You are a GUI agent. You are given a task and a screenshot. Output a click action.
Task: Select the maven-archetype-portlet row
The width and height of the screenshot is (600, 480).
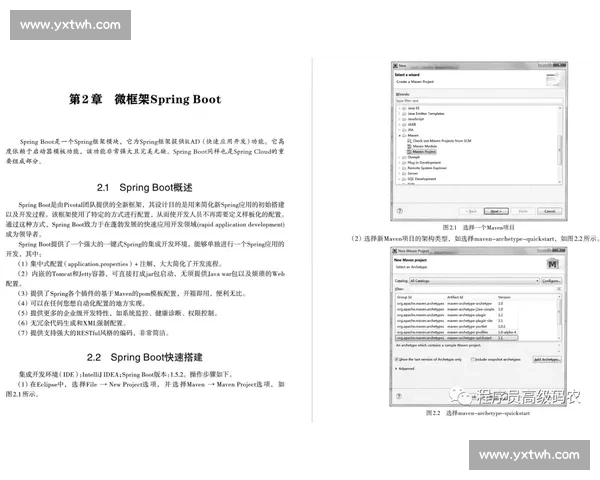(457, 327)
